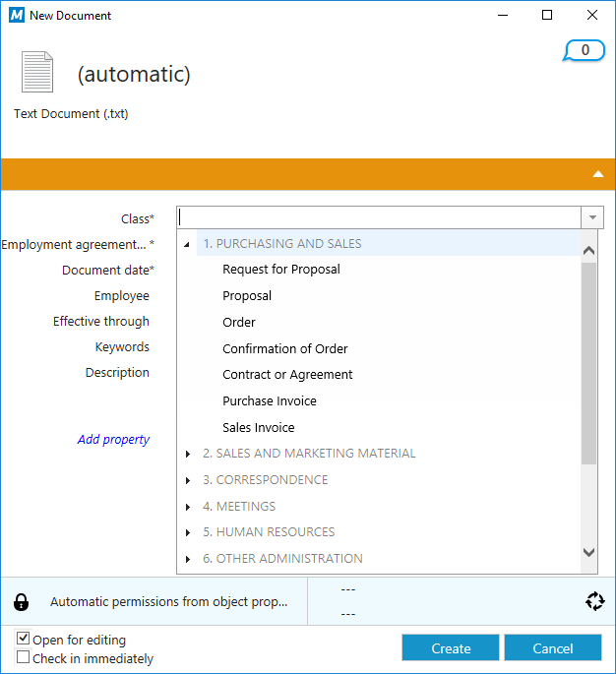The width and height of the screenshot is (616, 674).
Task: Click scrollbar up arrow in class list
Action: coord(588,250)
